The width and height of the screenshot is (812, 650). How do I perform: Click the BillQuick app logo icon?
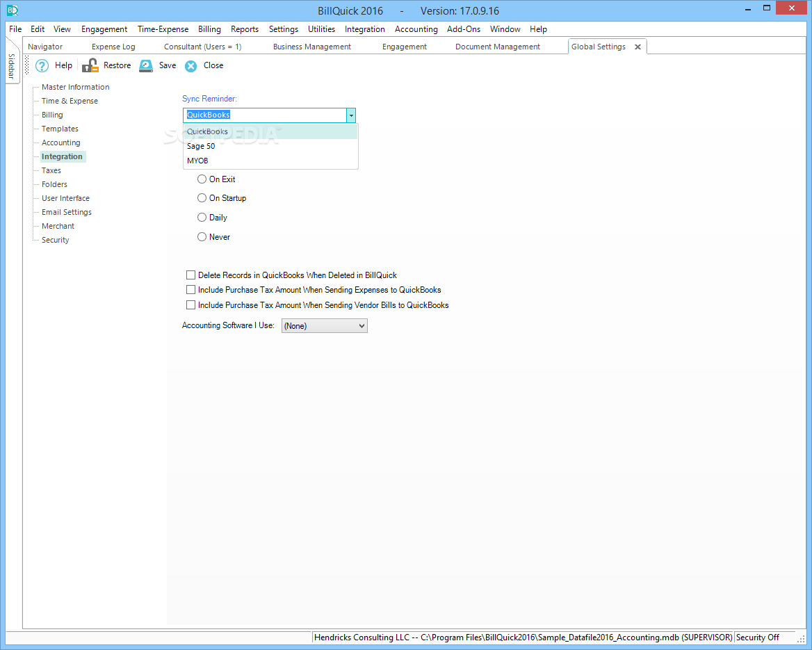tap(13, 10)
